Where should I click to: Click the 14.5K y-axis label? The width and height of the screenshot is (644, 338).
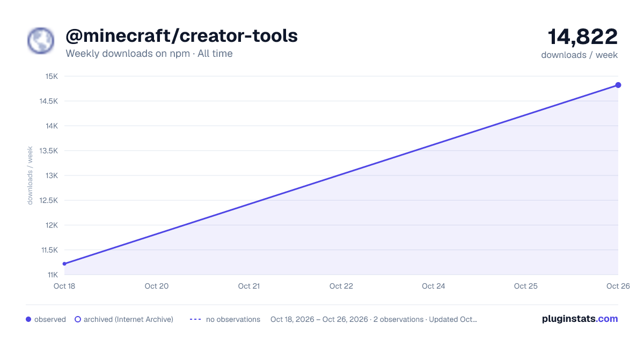coord(49,101)
